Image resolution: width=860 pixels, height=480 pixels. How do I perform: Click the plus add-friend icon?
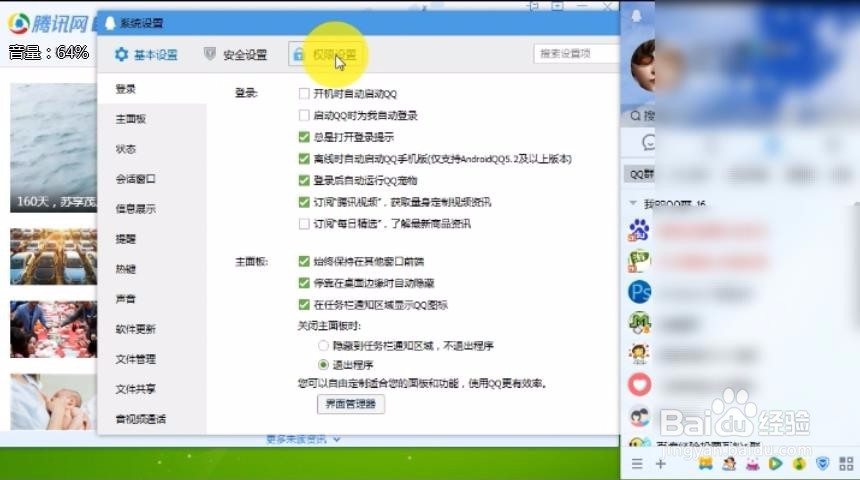click(x=660, y=464)
